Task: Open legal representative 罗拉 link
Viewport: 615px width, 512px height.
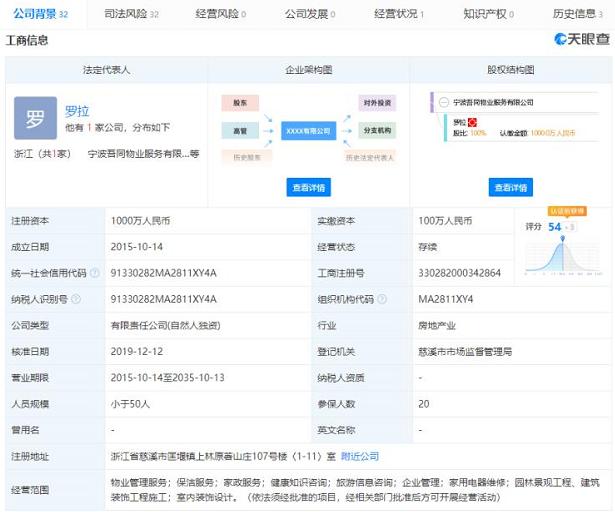Action: click(77, 111)
